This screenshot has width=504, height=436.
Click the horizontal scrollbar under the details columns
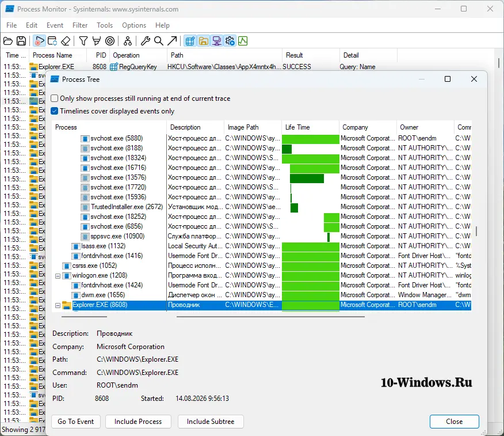(270, 317)
